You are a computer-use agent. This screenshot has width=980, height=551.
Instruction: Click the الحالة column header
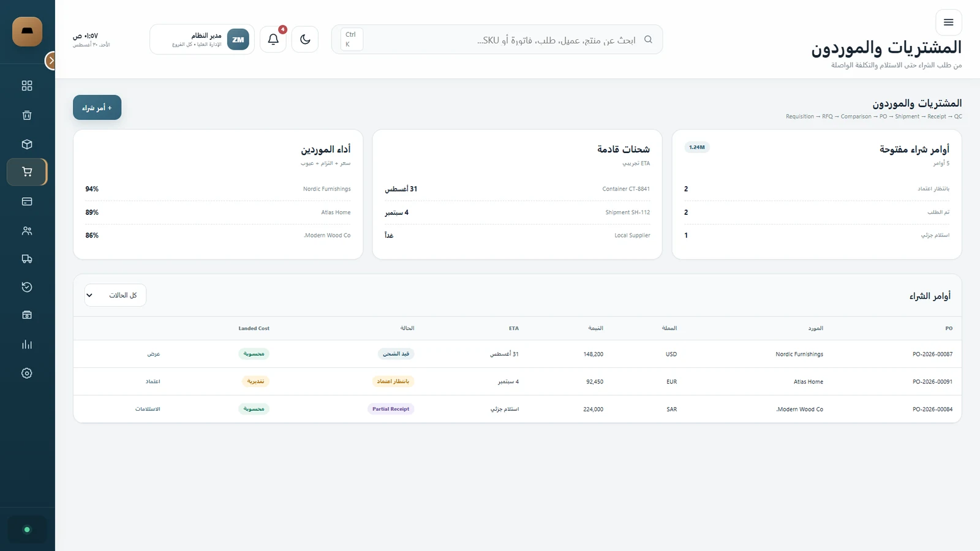click(x=407, y=329)
